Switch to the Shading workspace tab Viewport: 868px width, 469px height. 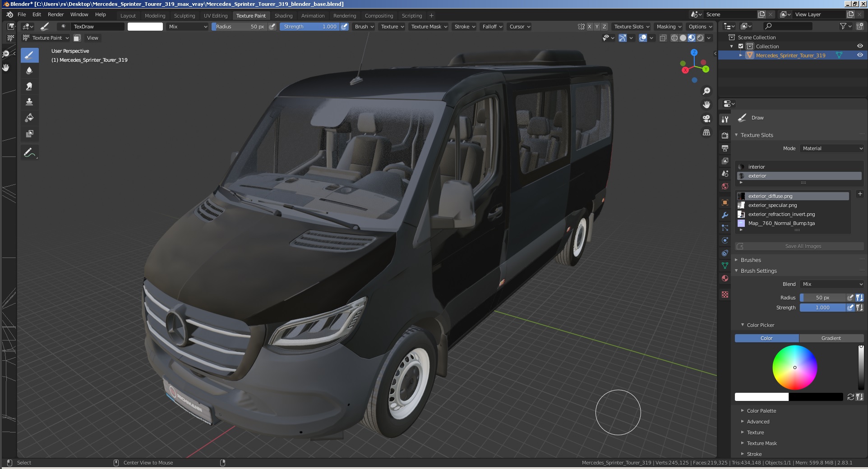[283, 16]
